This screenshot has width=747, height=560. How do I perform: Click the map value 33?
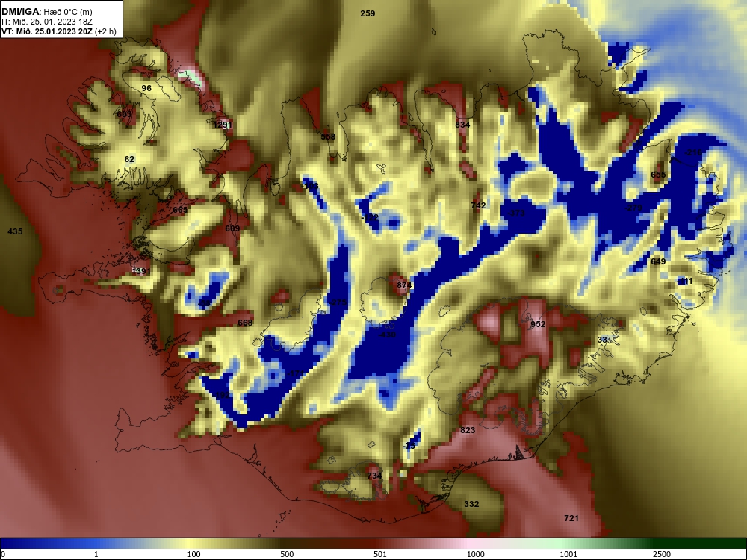pyautogui.click(x=603, y=340)
